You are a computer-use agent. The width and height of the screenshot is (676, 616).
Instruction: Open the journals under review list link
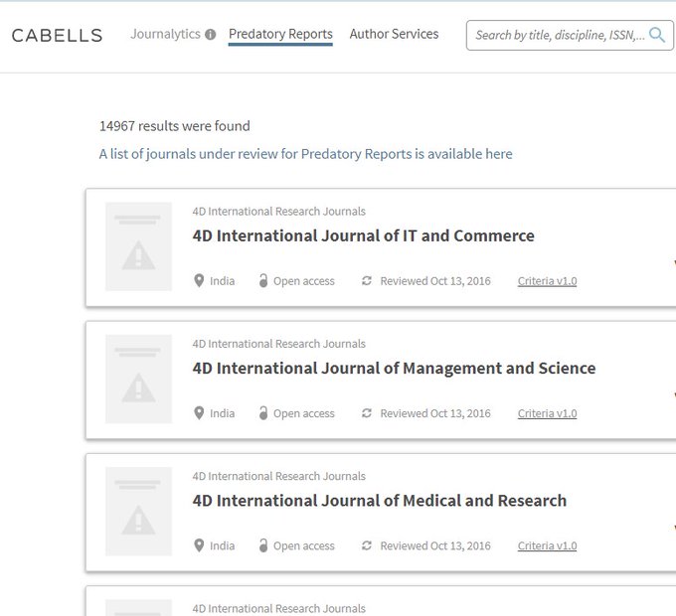(x=305, y=154)
